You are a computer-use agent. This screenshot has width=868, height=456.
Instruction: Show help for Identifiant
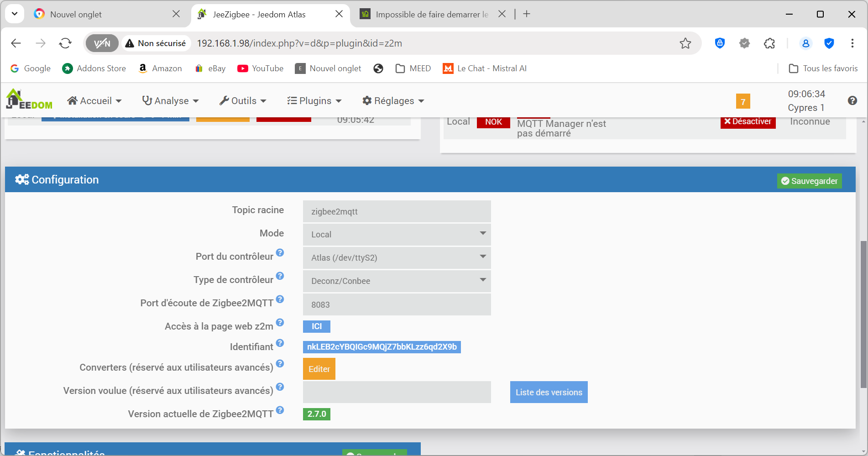pos(280,343)
